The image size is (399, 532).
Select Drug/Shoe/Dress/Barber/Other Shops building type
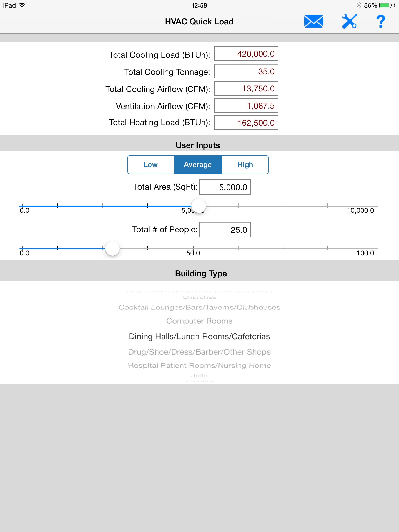tap(199, 352)
